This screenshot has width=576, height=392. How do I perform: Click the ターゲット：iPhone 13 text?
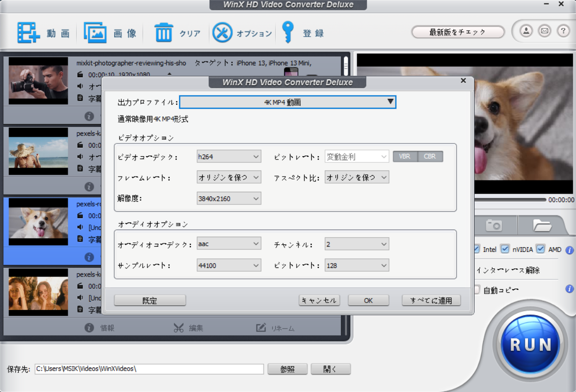coord(253,63)
